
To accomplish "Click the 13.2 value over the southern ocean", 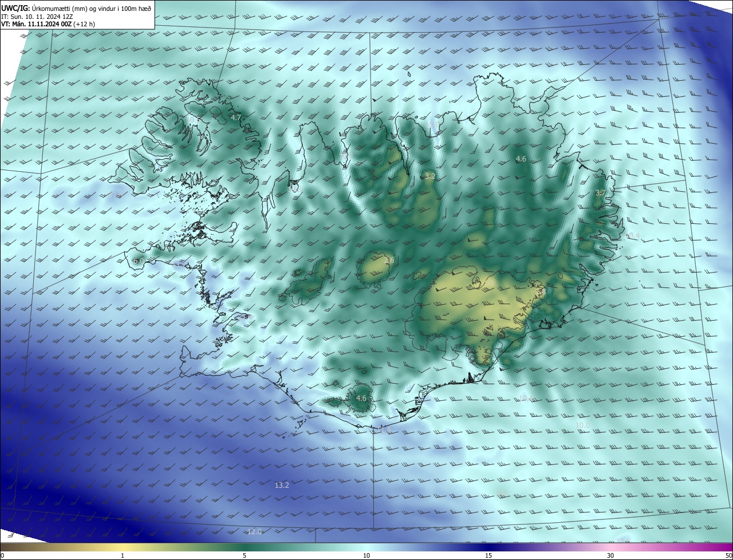I will [x=282, y=485].
